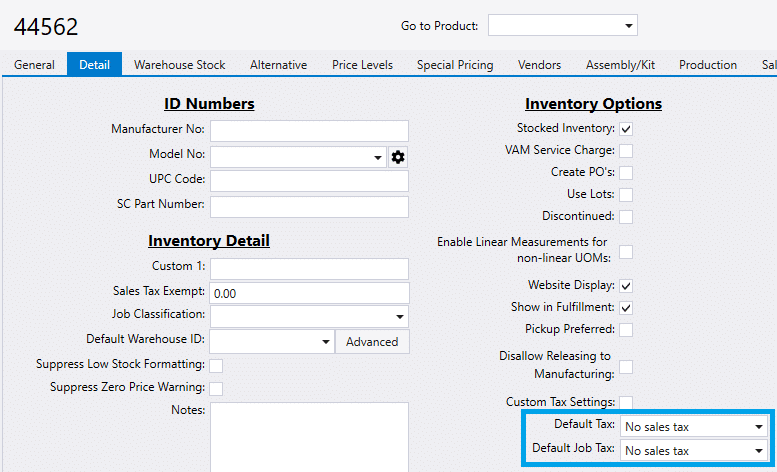Focus the Sales Tax Exempt field
This screenshot has height=472, width=777.
pos(309,293)
